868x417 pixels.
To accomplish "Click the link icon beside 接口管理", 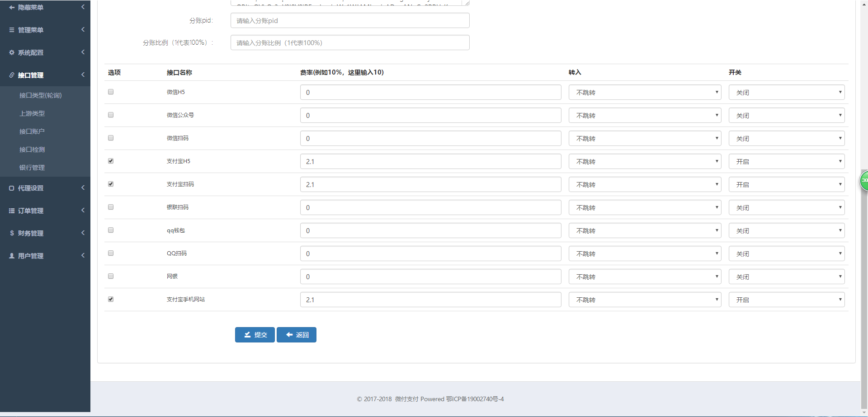I will [x=12, y=75].
